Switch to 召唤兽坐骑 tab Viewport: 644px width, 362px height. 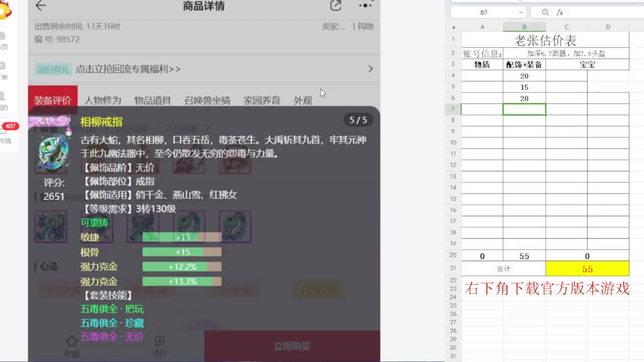(207, 100)
